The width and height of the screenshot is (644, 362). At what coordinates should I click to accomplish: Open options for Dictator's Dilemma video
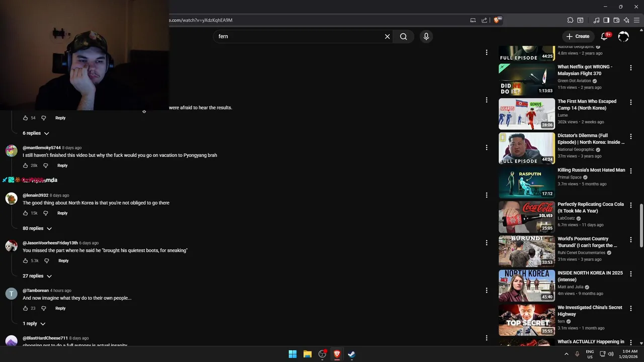(630, 136)
